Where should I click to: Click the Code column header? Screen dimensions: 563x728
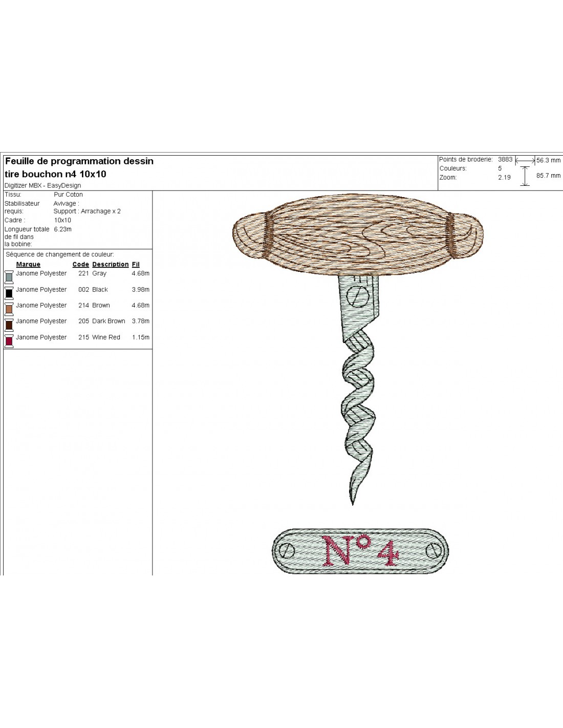(80, 265)
